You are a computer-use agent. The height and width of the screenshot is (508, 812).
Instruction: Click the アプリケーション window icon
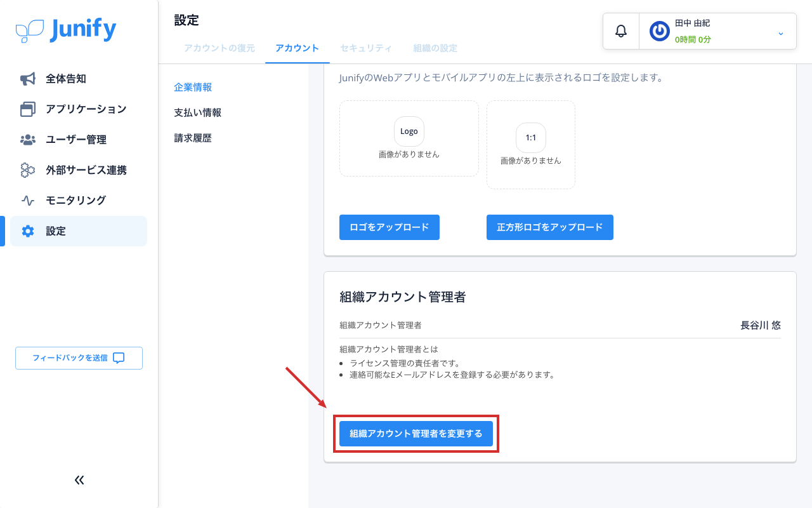[28, 109]
